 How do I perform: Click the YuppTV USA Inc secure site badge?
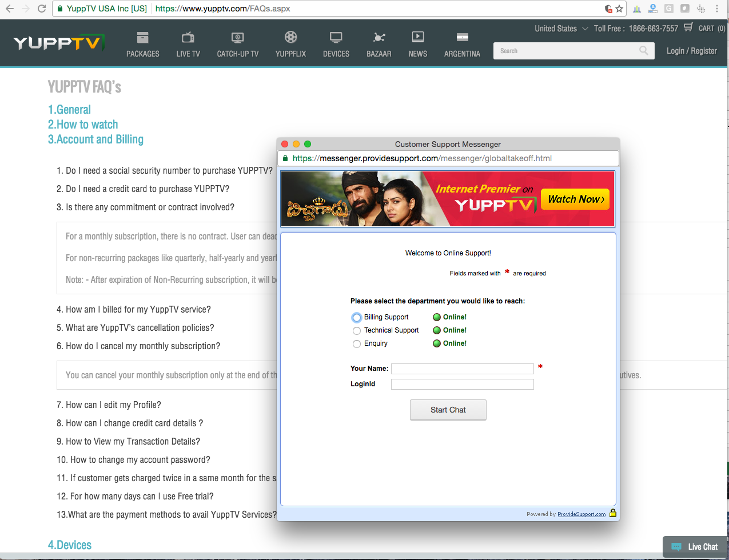102,9
